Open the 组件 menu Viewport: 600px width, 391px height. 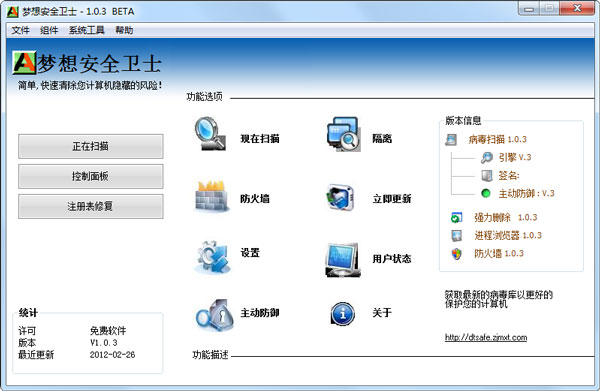[x=49, y=30]
